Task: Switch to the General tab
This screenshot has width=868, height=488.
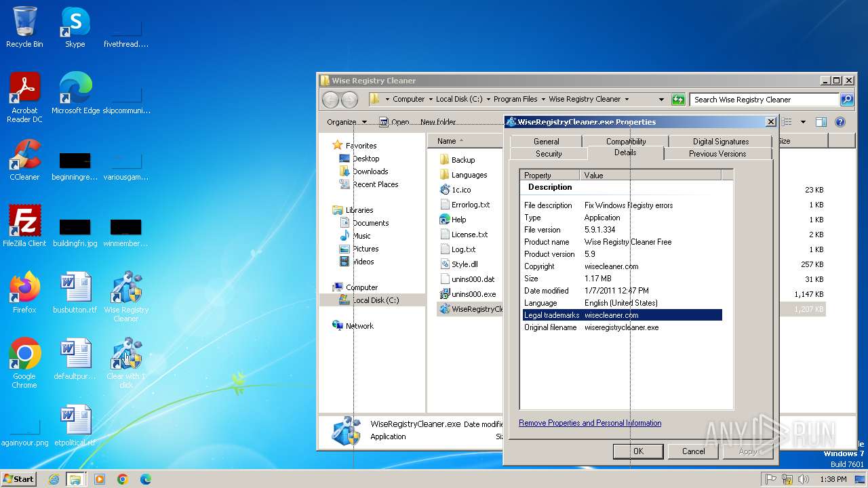Action: [x=546, y=142]
